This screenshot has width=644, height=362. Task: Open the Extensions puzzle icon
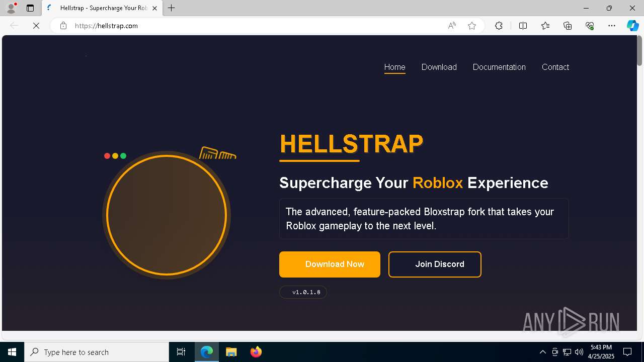coord(499,26)
